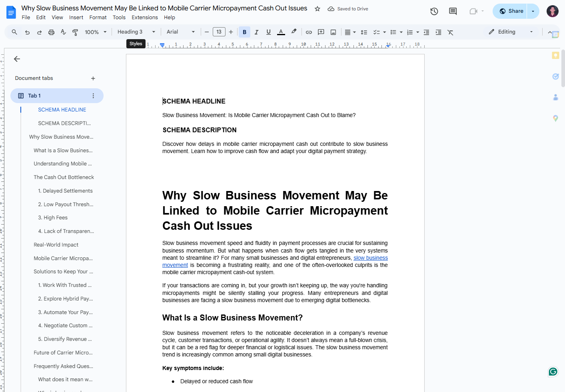Jump to 'Real-World Impact' outline heading
The image size is (565, 392).
[56, 245]
